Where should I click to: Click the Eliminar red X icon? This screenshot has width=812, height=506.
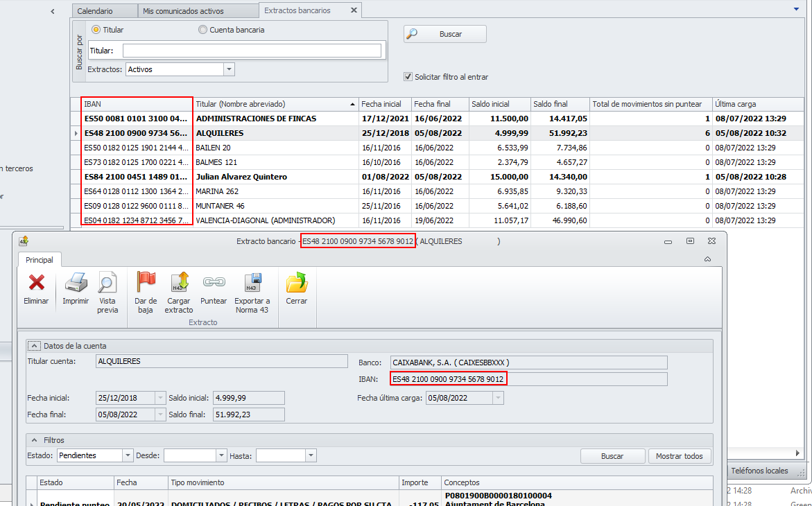36,282
